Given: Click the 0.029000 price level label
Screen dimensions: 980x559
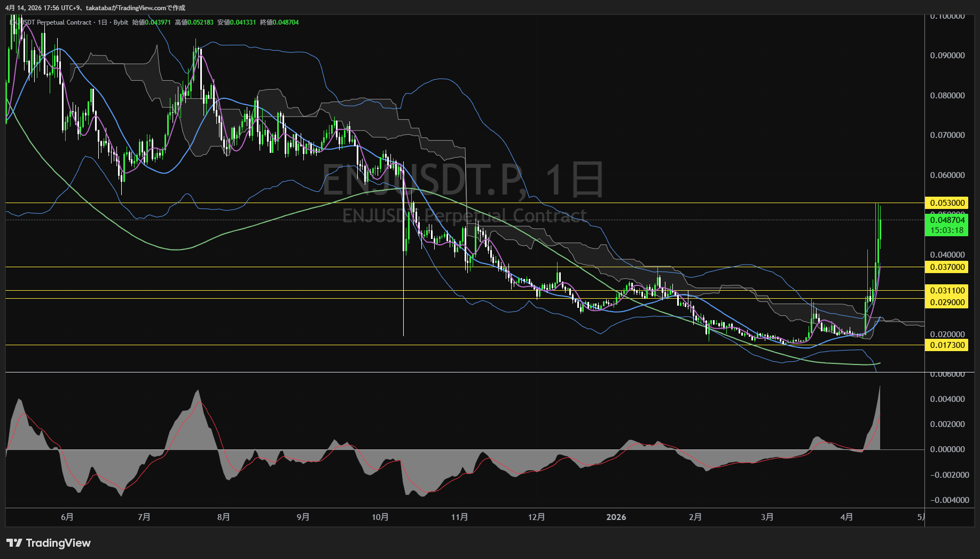Looking at the screenshot, I should 947,302.
